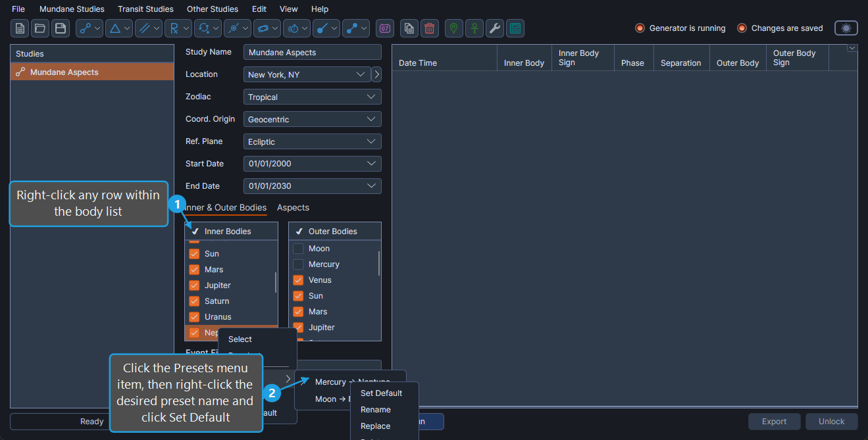Toggle the sun theme button
868x440 pixels.
tap(846, 28)
